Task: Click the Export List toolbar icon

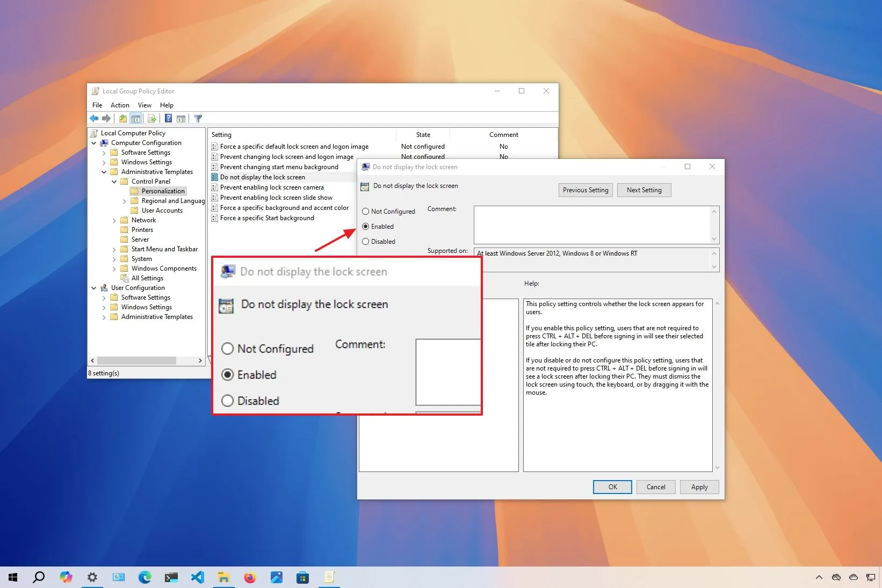Action: [x=152, y=118]
